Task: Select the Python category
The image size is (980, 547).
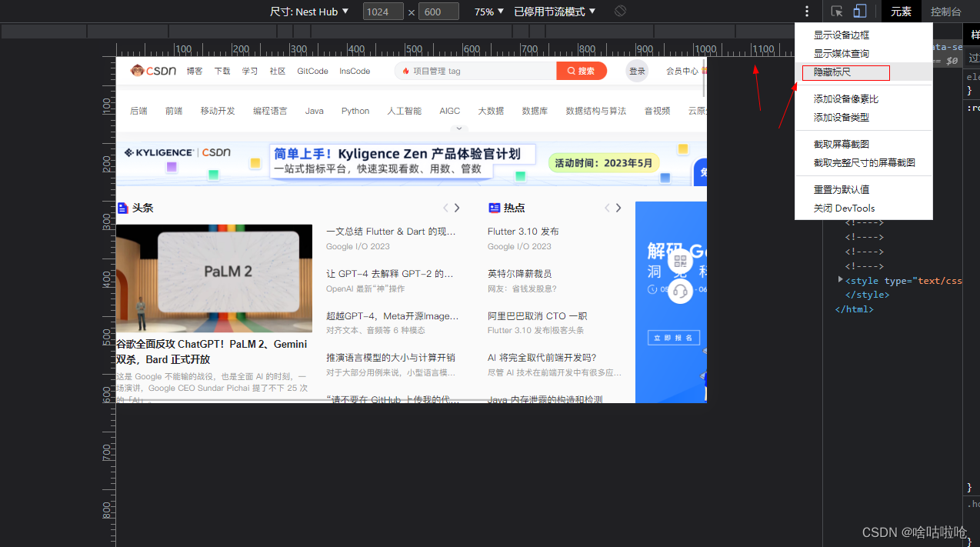Action: (355, 111)
